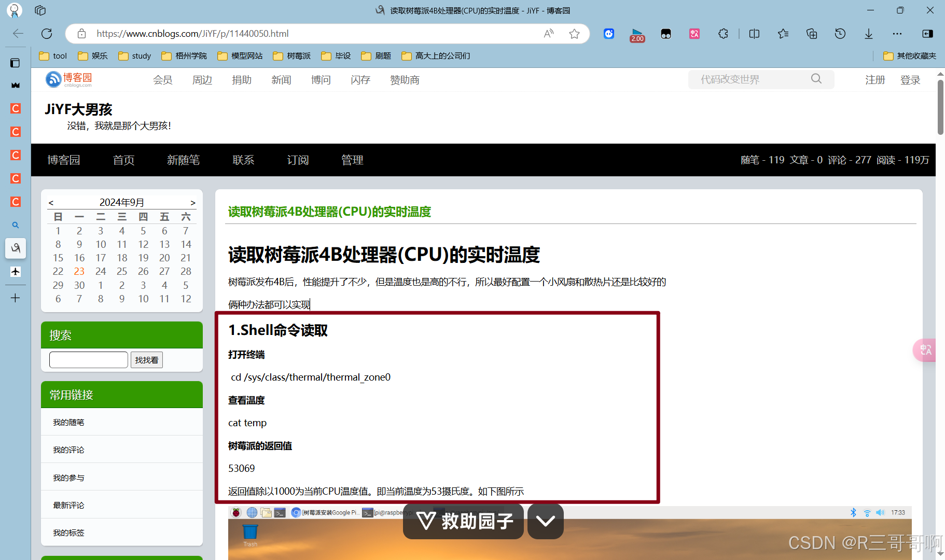Go to next month in calendar
Image resolution: width=945 pixels, height=560 pixels.
193,203
